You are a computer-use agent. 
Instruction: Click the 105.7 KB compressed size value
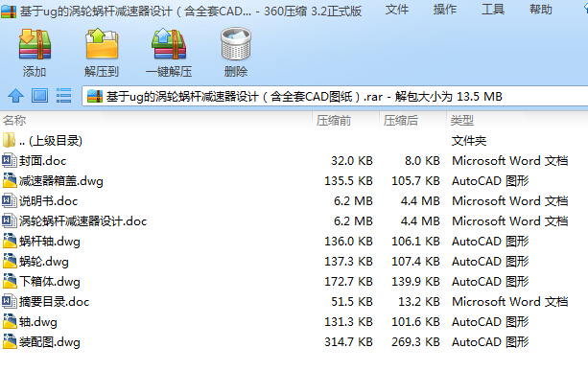coord(415,181)
